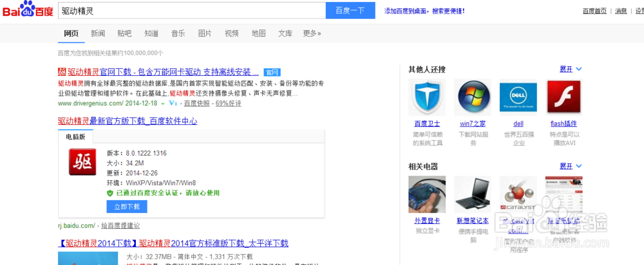
Task: Open the 百度快照 link
Action: tap(196, 104)
